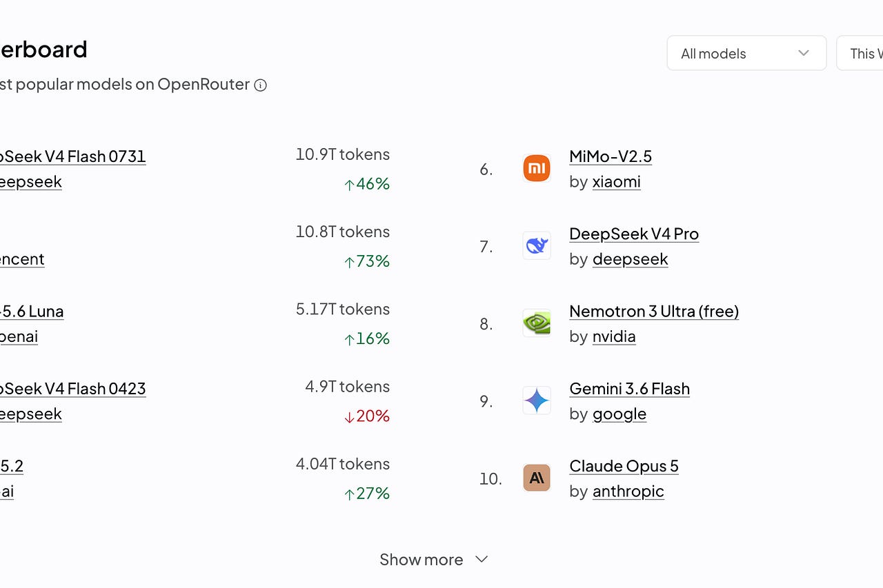Open Nemotron 3 Ultra (free) model link
Image resolution: width=883 pixels, height=588 pixels.
pos(654,312)
